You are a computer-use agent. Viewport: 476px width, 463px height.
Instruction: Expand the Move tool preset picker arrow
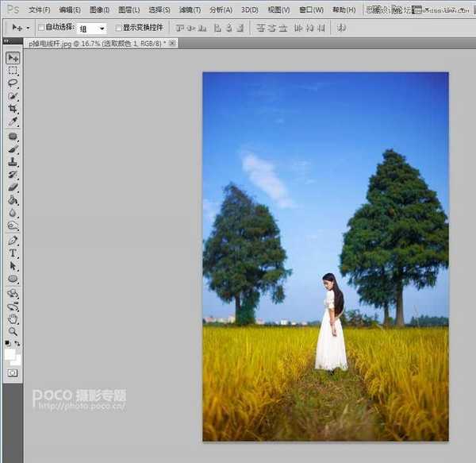point(29,27)
